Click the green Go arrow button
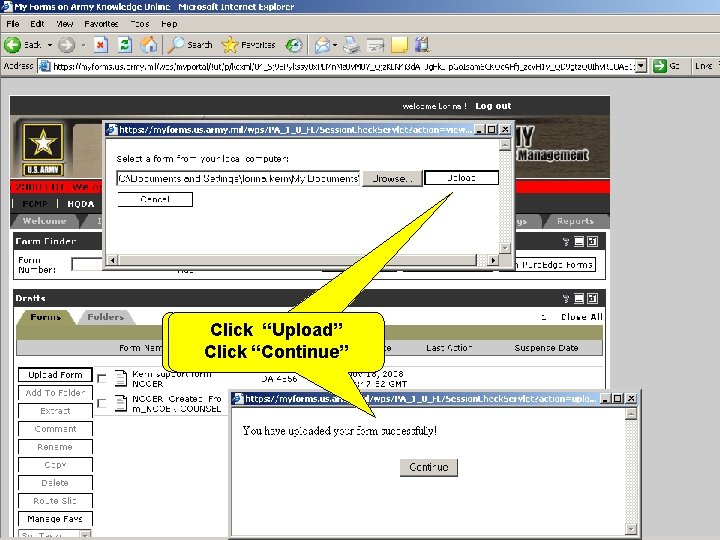Image resolution: width=720 pixels, height=540 pixels. tap(659, 66)
